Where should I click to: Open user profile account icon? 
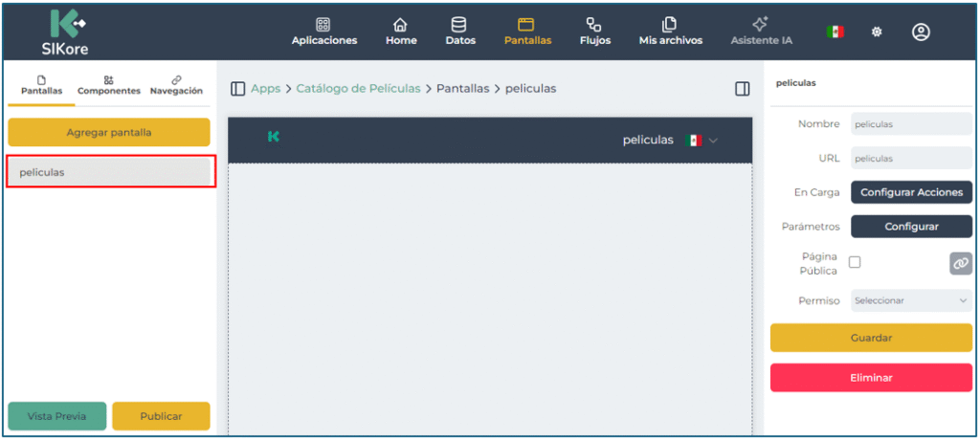[921, 32]
